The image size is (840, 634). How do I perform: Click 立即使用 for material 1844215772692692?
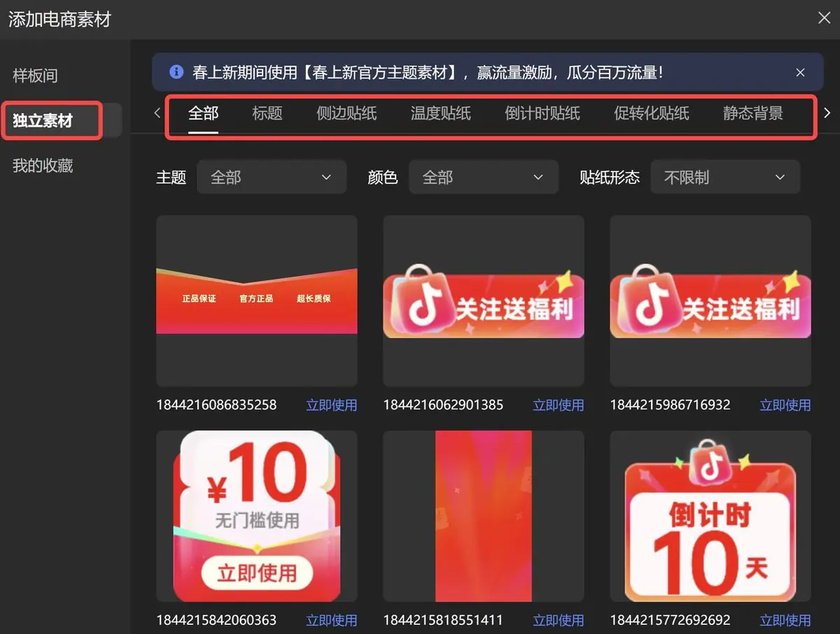(x=785, y=620)
